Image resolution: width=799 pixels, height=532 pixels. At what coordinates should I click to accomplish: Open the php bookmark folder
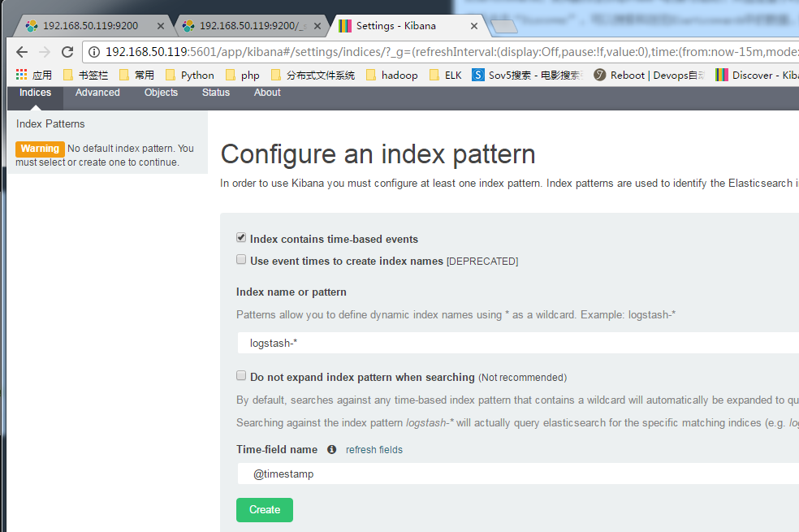[243, 75]
